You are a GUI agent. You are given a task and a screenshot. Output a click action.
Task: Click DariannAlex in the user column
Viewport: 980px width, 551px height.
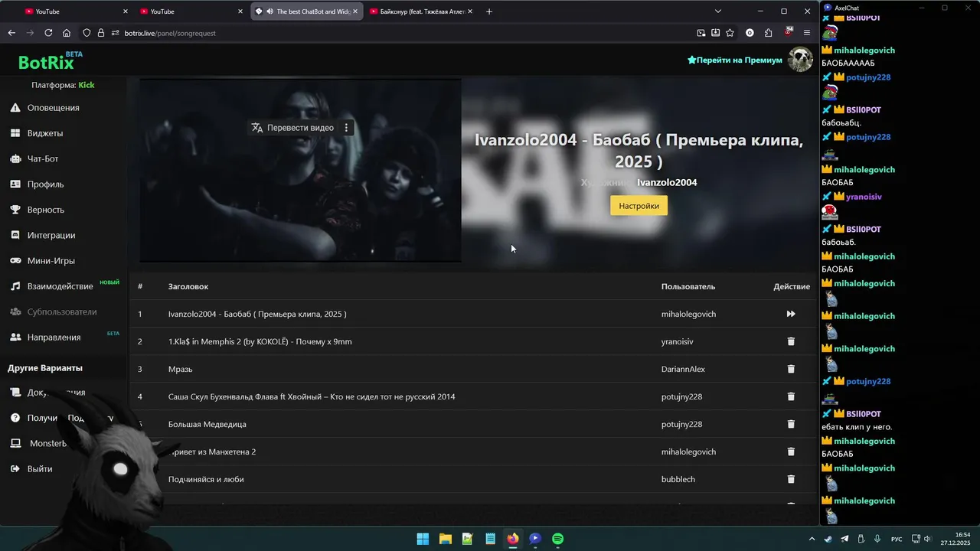(683, 369)
